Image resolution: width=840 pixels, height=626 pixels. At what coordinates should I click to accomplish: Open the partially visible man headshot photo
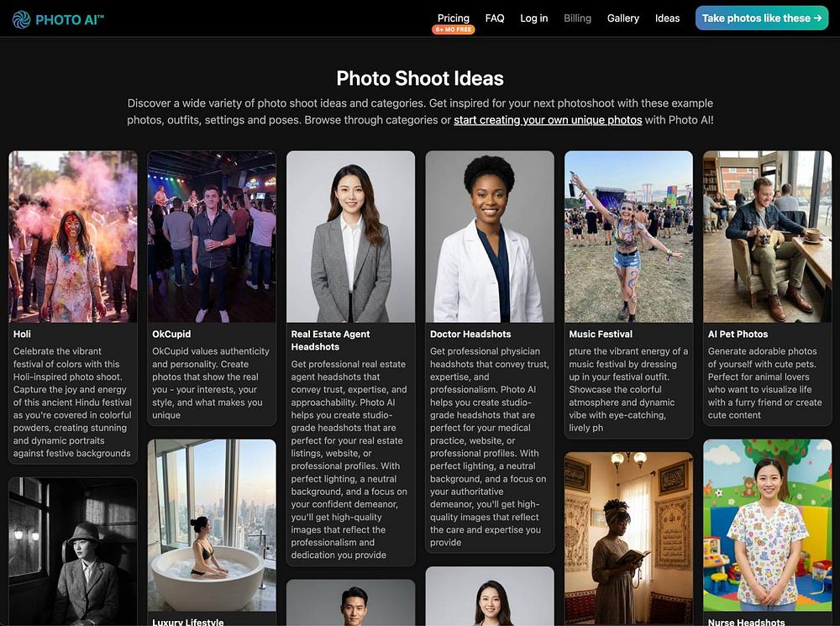pyautogui.click(x=350, y=602)
